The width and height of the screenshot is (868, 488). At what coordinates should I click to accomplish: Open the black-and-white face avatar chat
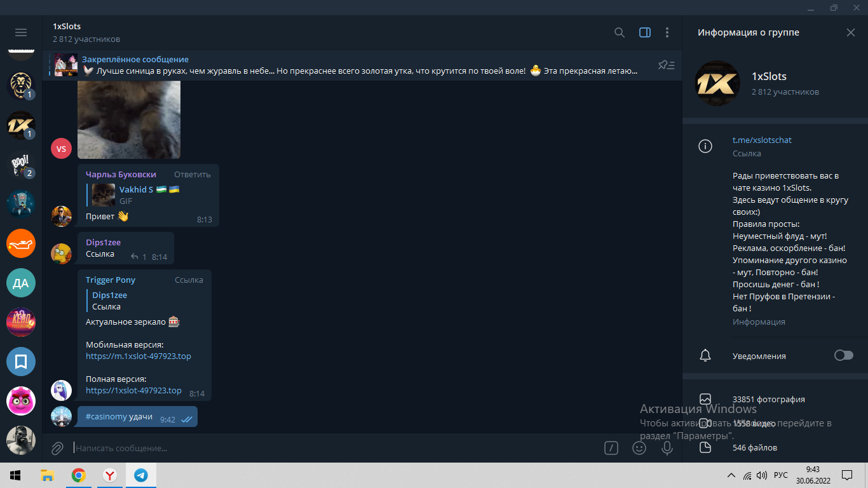(x=21, y=440)
